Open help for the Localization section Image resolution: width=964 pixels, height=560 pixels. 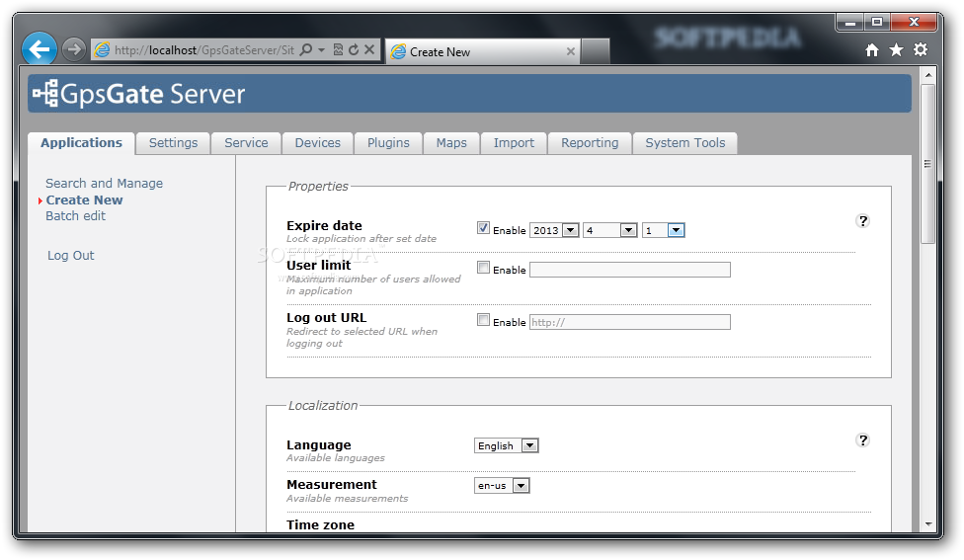coord(863,440)
